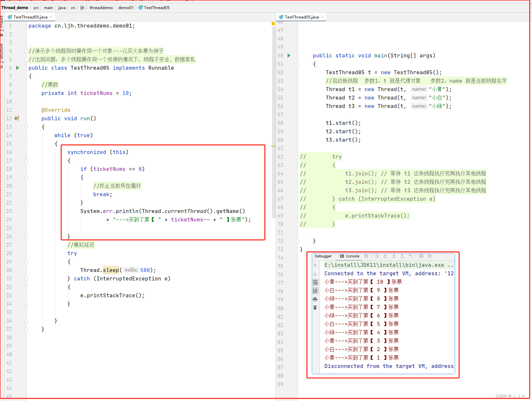Viewport: 532px width, 401px height.
Task: Click the package declaration on line 1
Action: pyautogui.click(x=82, y=26)
